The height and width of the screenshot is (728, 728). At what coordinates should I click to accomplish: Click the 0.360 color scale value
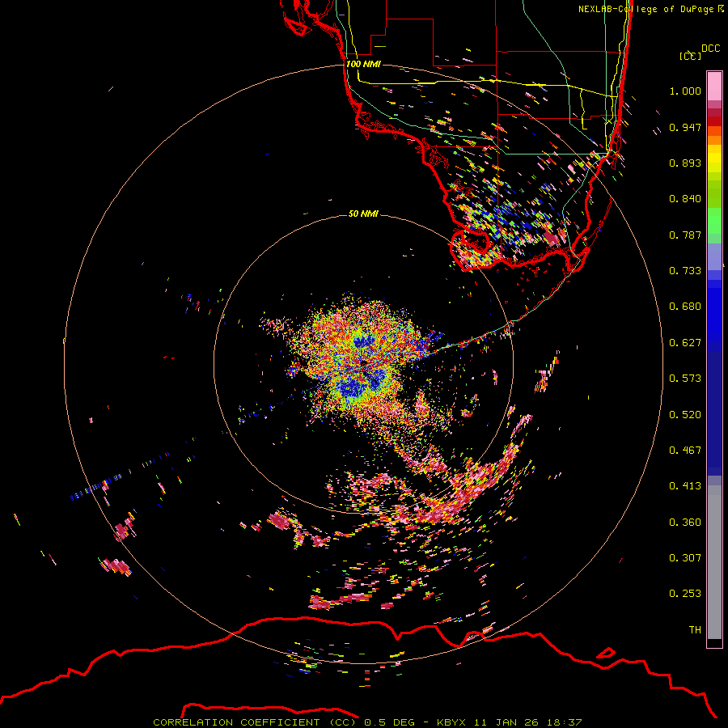pos(685,523)
